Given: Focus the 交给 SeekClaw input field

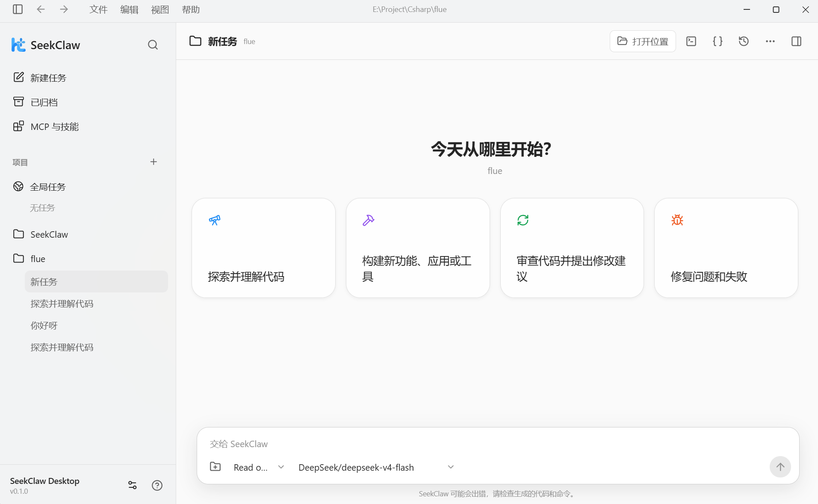Looking at the screenshot, I should 497,444.
